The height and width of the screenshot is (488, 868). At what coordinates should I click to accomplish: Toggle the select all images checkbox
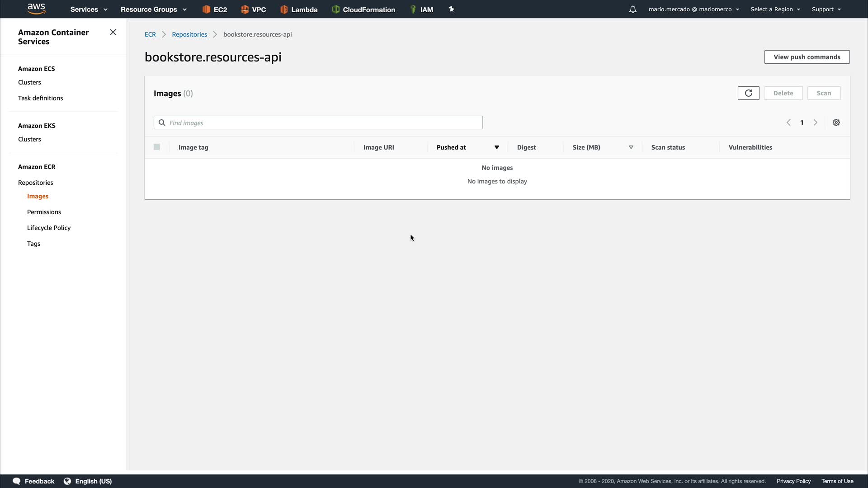pyautogui.click(x=157, y=147)
